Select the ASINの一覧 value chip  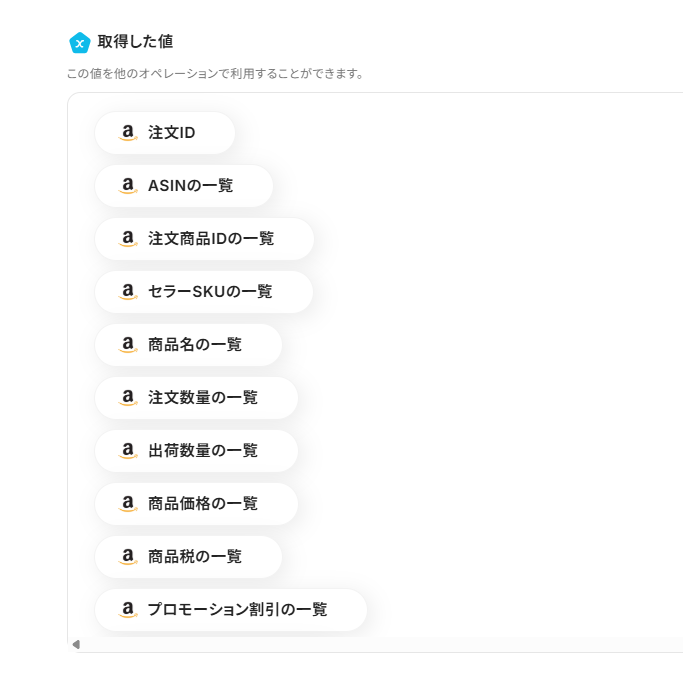(x=184, y=186)
